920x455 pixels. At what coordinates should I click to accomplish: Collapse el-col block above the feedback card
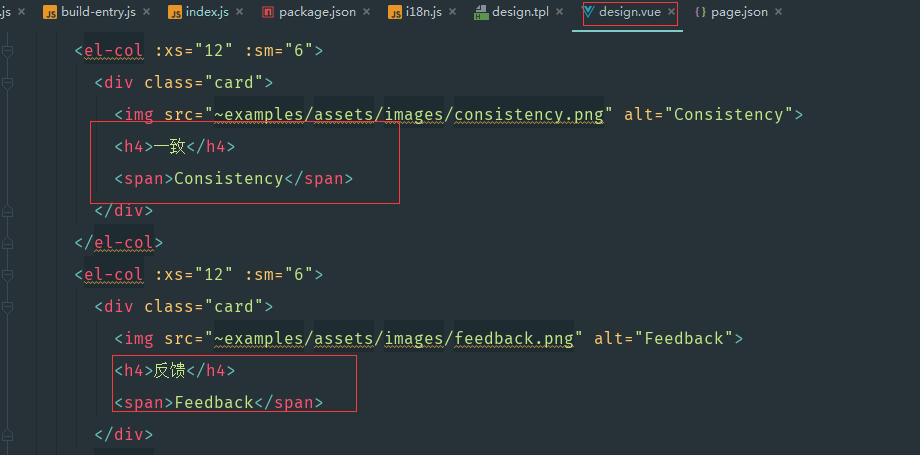pyautogui.click(x=7, y=275)
